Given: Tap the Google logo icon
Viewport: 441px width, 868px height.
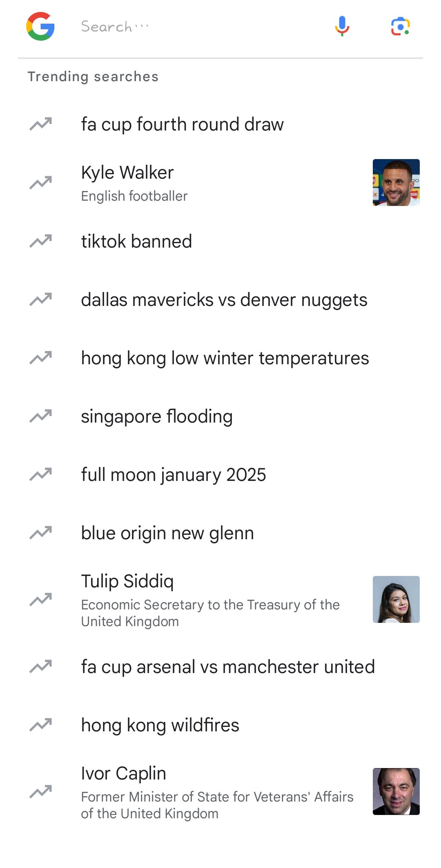Looking at the screenshot, I should point(40,27).
